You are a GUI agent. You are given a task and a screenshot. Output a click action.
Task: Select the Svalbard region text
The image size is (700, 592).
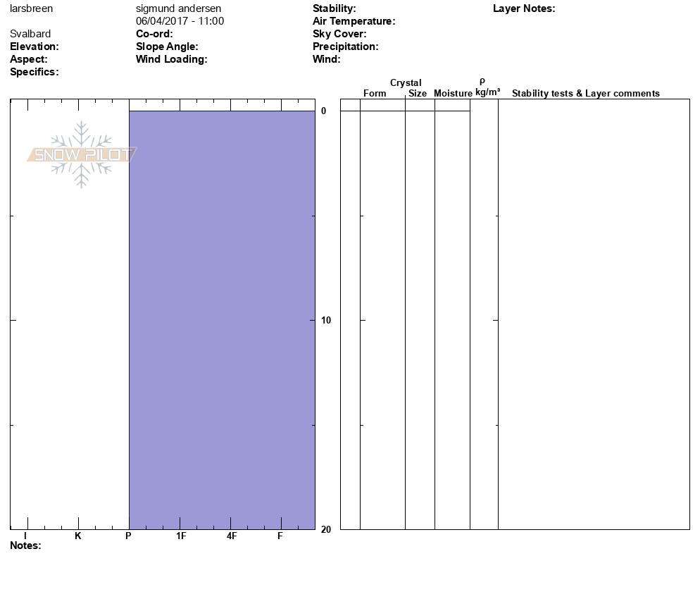pos(30,34)
